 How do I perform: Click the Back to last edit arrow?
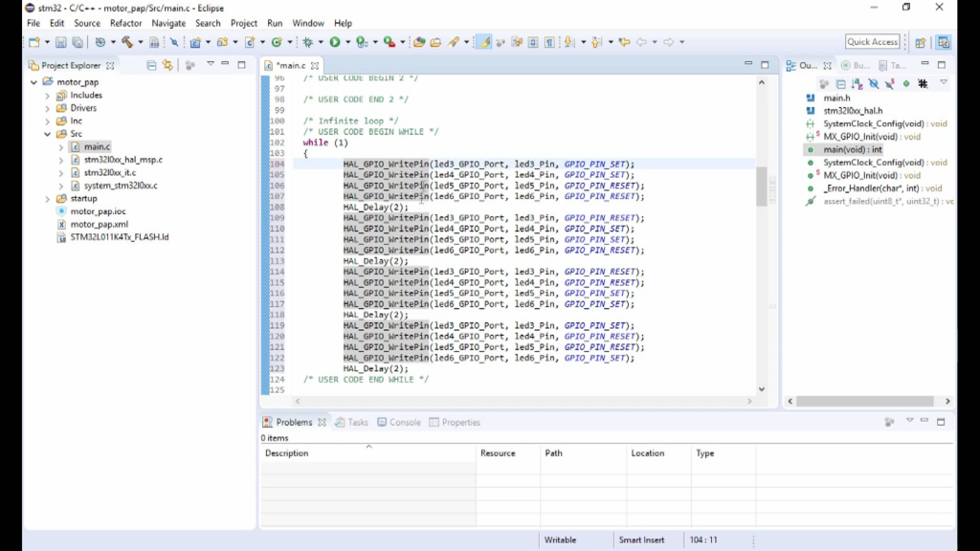[624, 42]
